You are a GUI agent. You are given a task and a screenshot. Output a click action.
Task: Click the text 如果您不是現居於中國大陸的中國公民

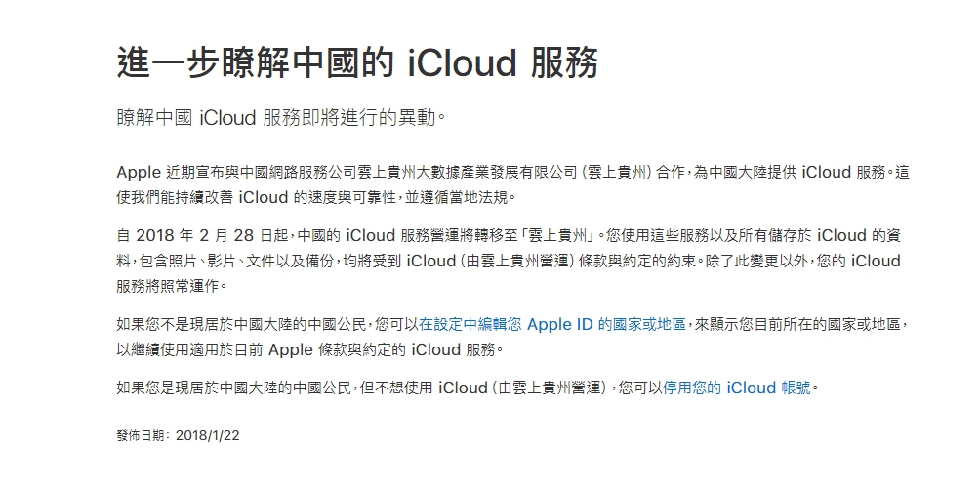pos(243,324)
